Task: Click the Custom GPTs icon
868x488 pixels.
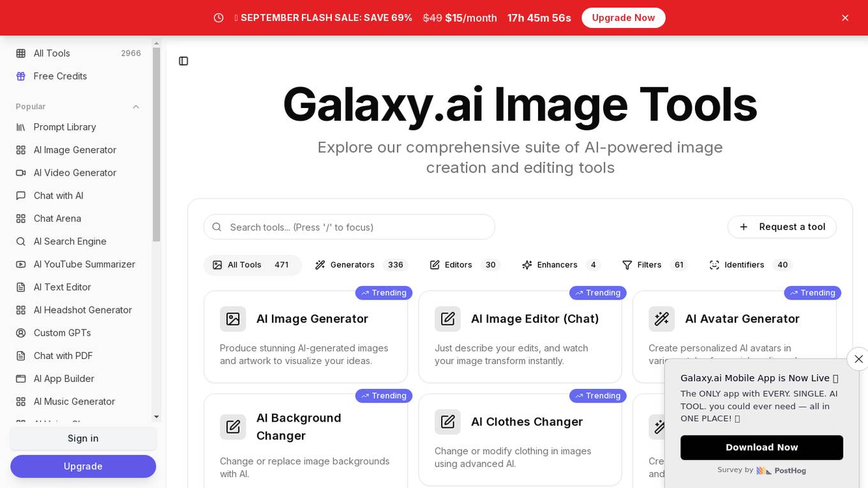Action: [21, 333]
